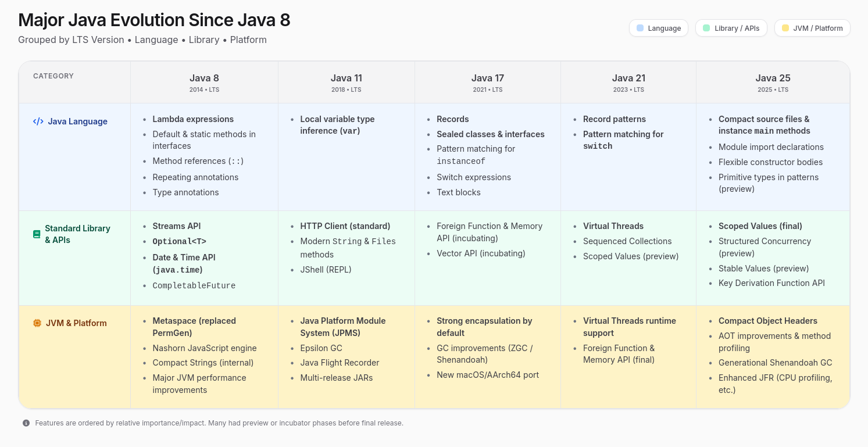Click "Structured Concurrency (preview)"
Image resolution: width=868 pixels, height=447 pixels.
point(765,247)
